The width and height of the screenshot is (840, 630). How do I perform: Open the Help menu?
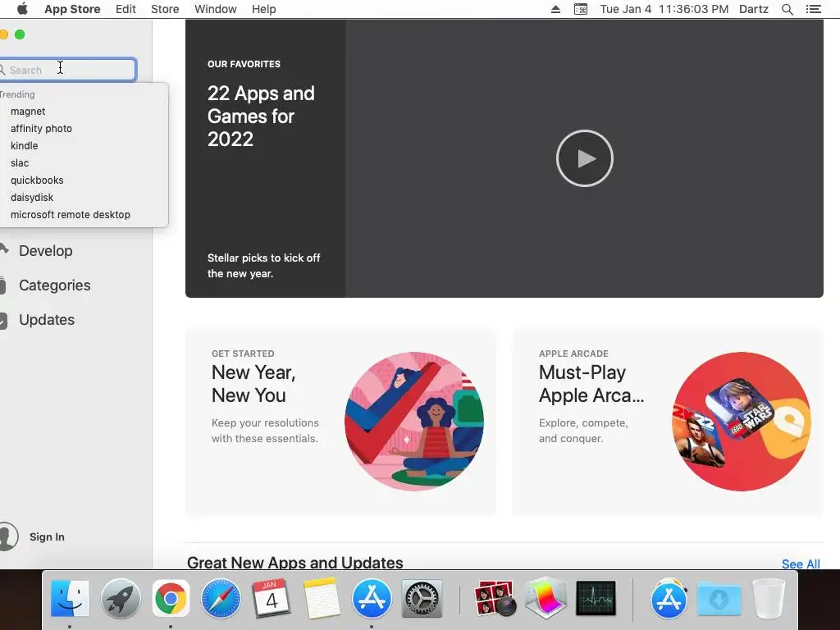(x=264, y=9)
